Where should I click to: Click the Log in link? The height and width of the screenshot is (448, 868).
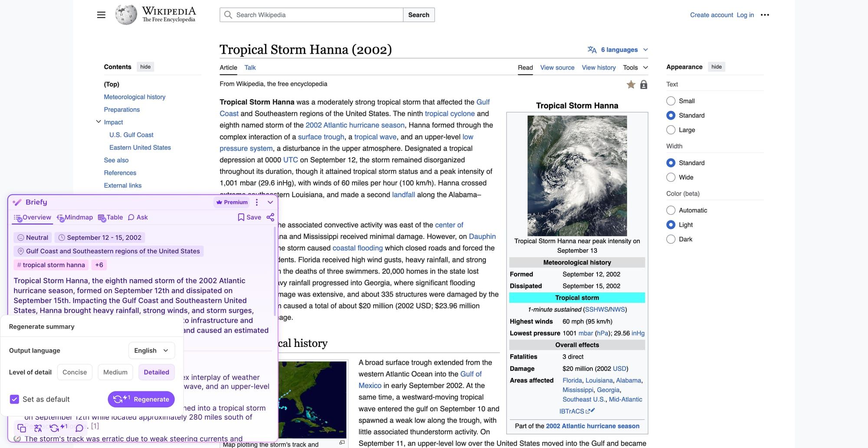click(745, 15)
